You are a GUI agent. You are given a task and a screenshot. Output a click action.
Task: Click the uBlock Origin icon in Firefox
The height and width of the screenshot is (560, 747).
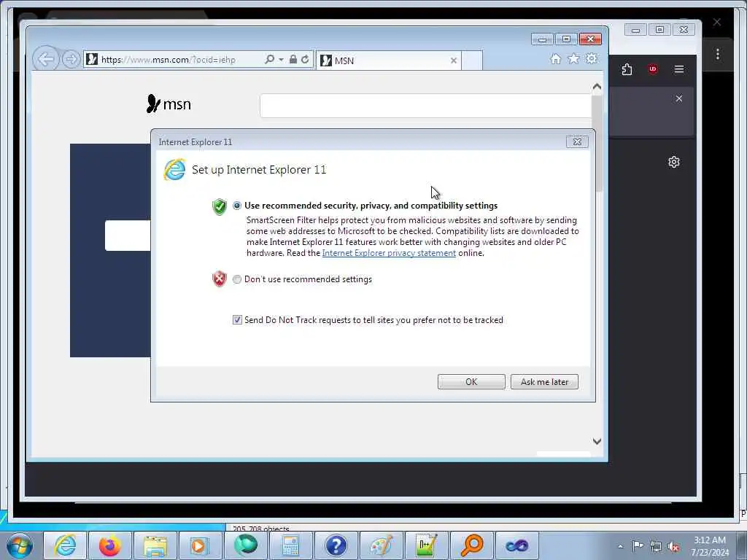[x=653, y=69]
